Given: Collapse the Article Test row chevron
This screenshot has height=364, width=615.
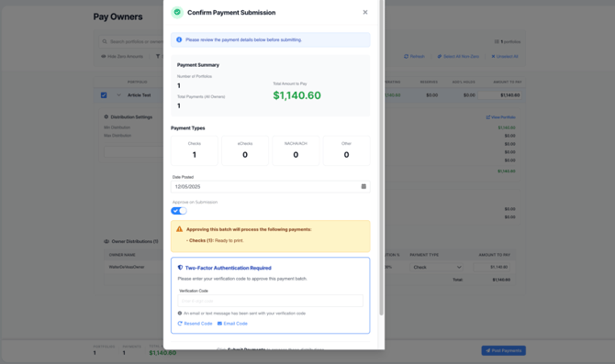Looking at the screenshot, I should (x=118, y=95).
